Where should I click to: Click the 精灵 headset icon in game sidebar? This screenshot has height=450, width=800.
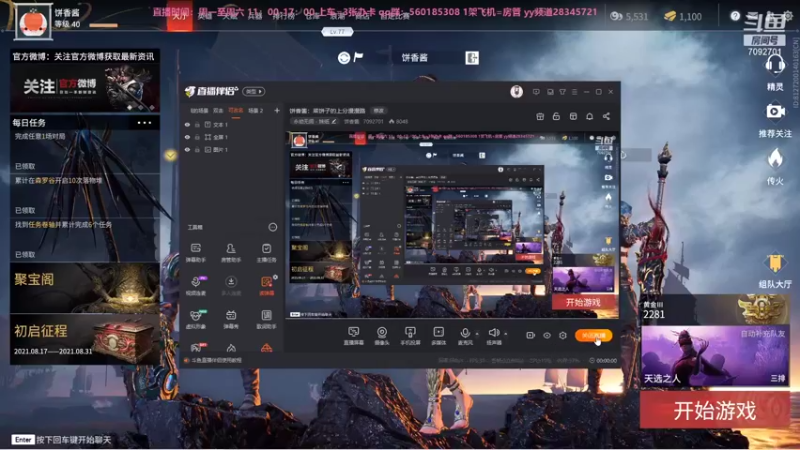coord(775,65)
